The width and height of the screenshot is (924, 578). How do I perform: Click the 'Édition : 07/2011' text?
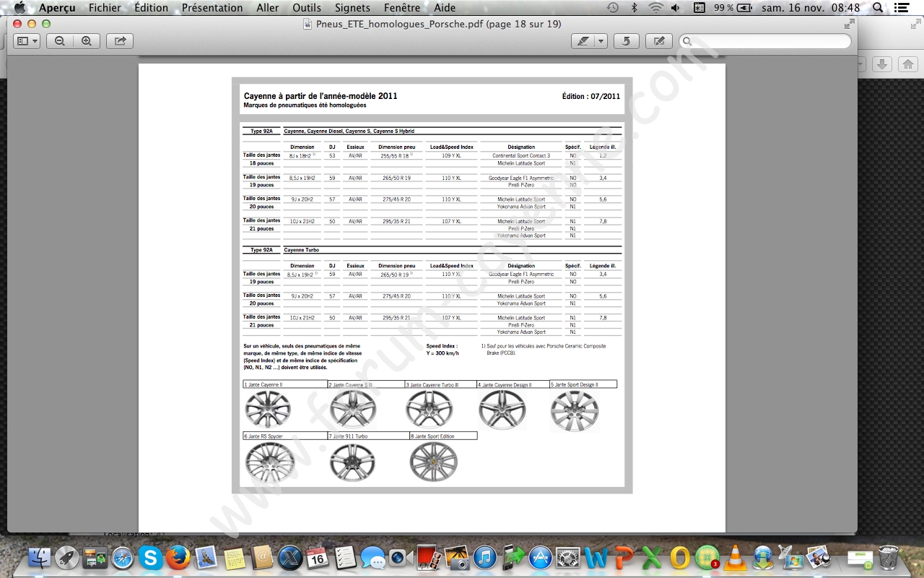[x=591, y=96]
